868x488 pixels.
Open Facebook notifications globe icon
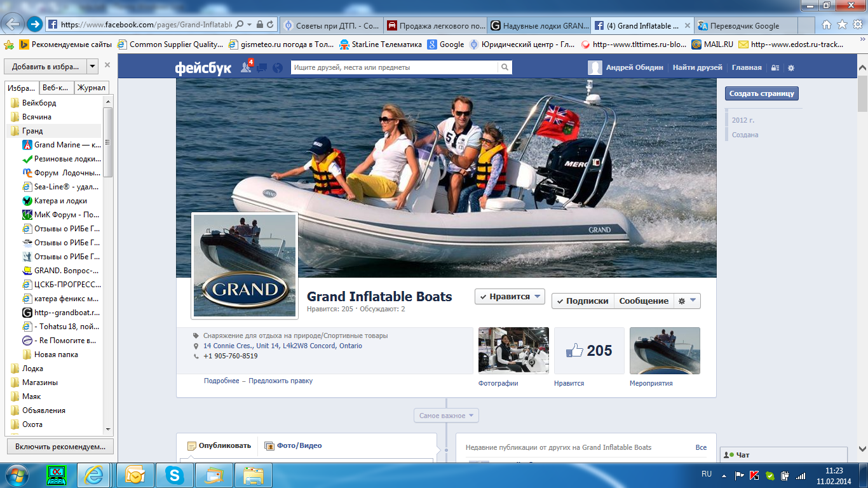[x=278, y=68]
